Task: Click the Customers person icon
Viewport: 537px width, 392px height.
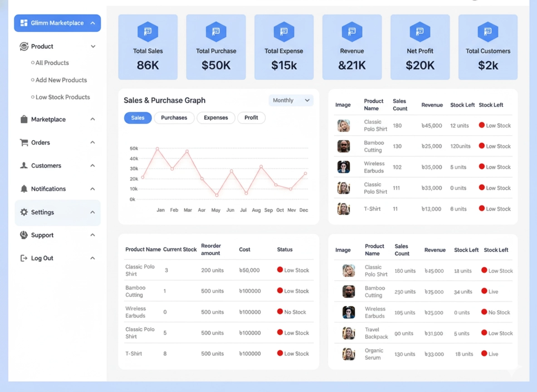Action: [24, 166]
